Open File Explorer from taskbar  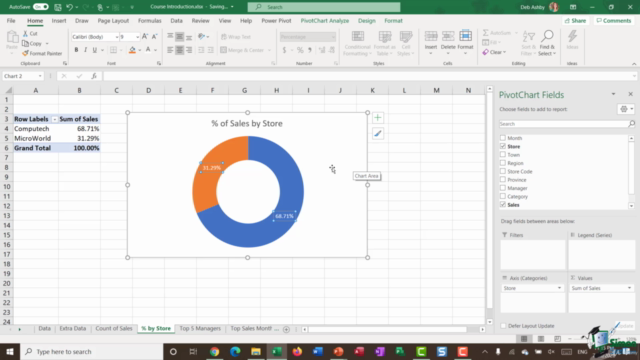[x=256, y=351]
